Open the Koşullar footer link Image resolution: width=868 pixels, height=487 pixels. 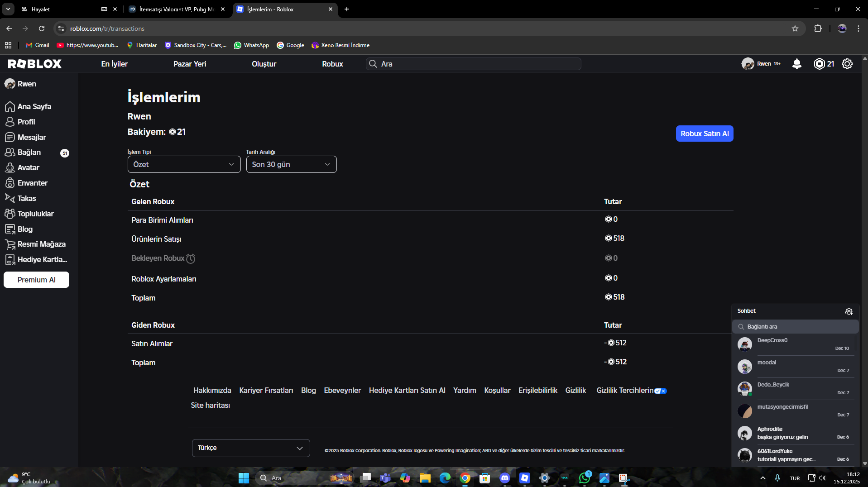pos(497,390)
